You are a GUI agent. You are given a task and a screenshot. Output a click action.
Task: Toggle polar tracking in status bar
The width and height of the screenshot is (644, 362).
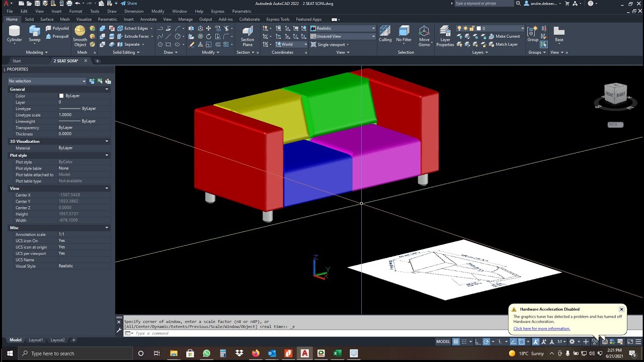pyautogui.click(x=486, y=341)
